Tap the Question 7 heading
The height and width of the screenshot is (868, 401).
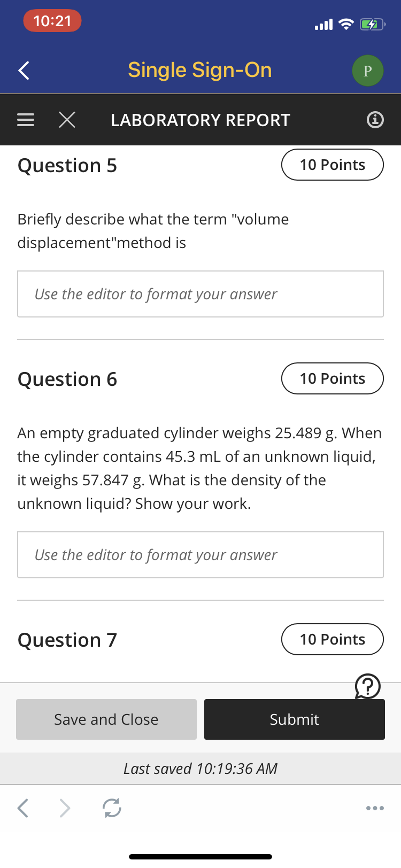(x=67, y=640)
